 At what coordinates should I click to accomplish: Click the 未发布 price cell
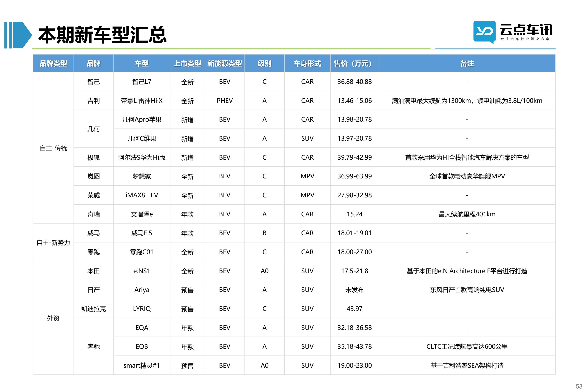(x=354, y=290)
